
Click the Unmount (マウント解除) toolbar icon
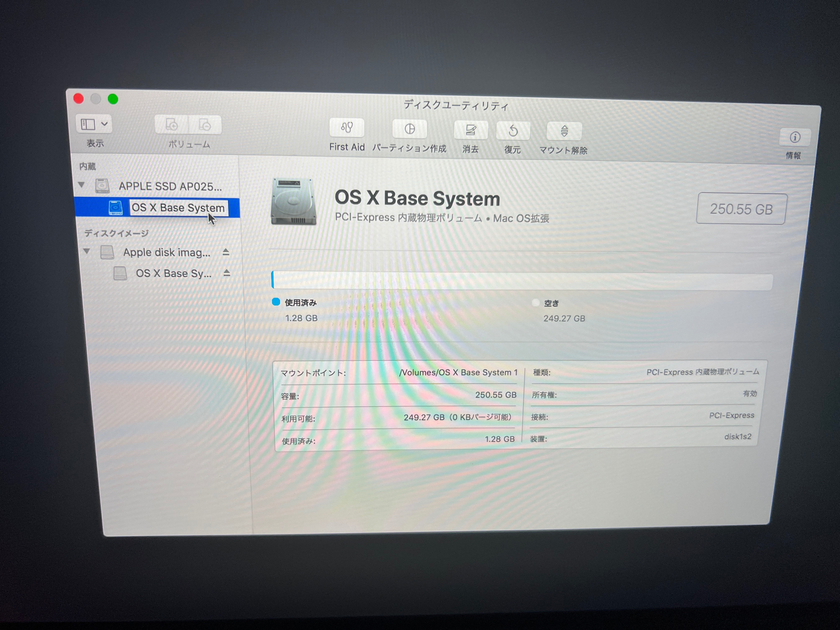(564, 131)
